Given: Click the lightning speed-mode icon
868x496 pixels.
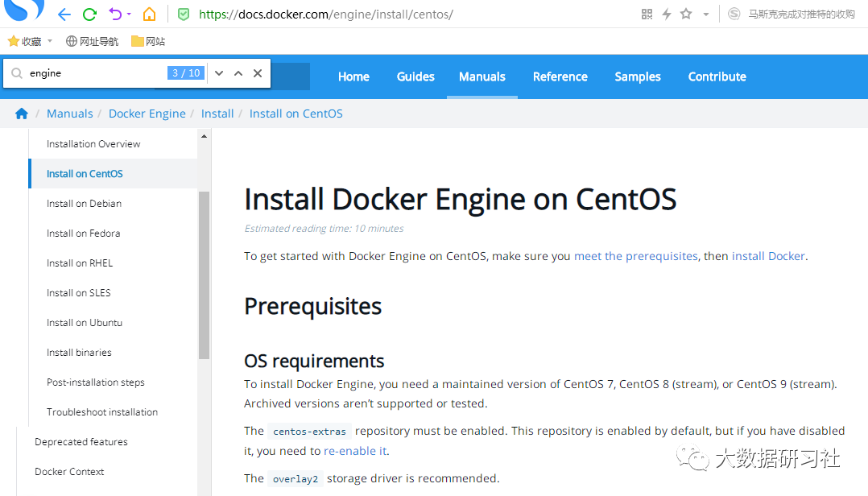Looking at the screenshot, I should 667,14.
